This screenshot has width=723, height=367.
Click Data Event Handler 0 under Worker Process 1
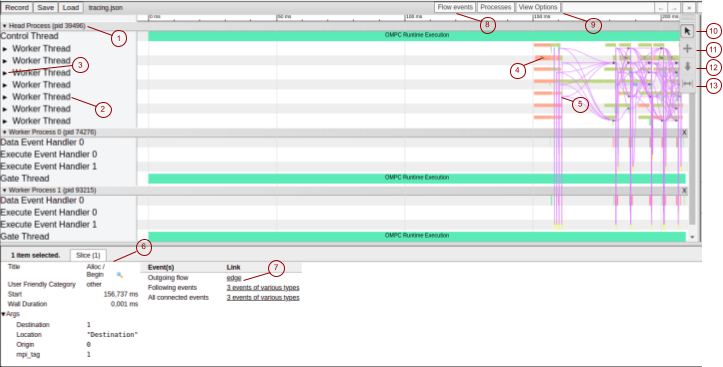[42, 201]
